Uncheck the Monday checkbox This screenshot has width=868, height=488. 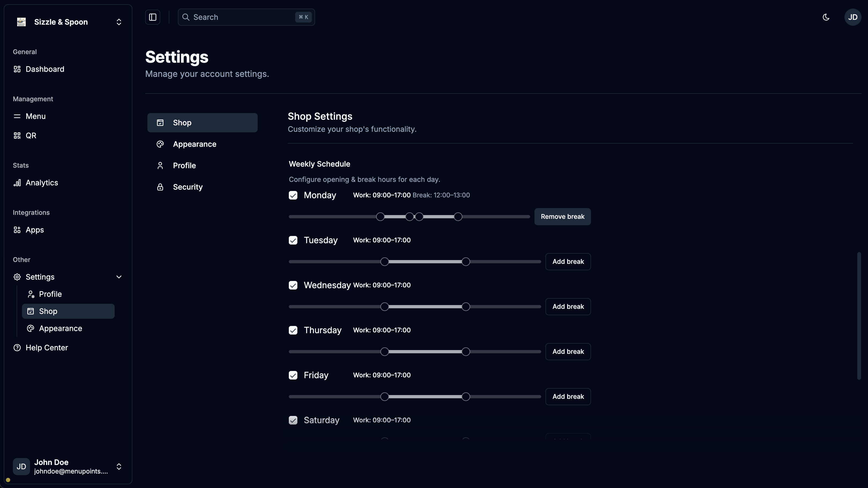293,195
